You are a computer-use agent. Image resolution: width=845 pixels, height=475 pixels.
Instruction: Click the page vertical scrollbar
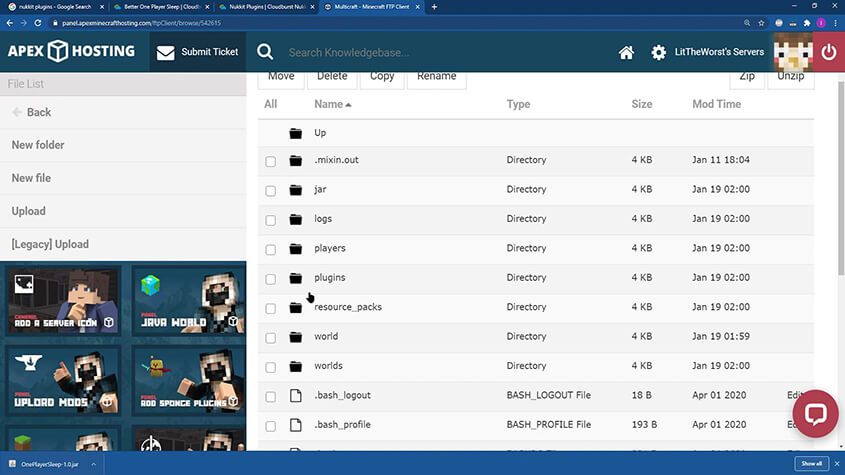point(841,178)
